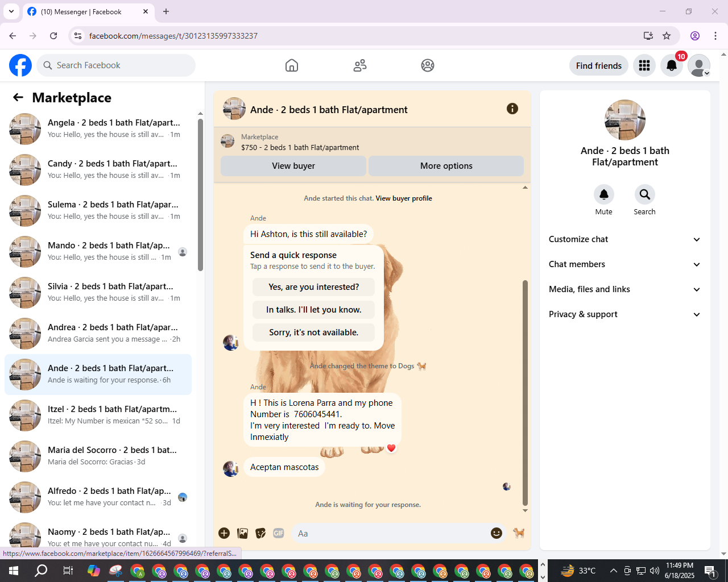The width and height of the screenshot is (728, 582).
Task: Expand Media, files and links section
Action: coord(624,289)
